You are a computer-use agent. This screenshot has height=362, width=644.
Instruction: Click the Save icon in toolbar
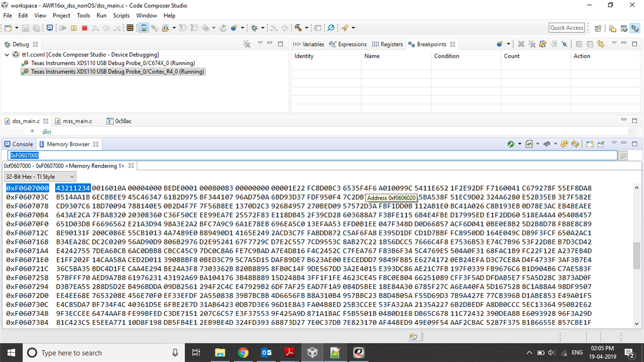click(x=25, y=28)
